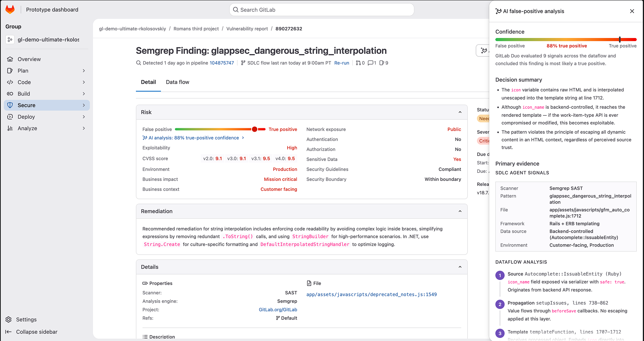Select the Detail tab
This screenshot has width=644, height=341.
tap(148, 82)
